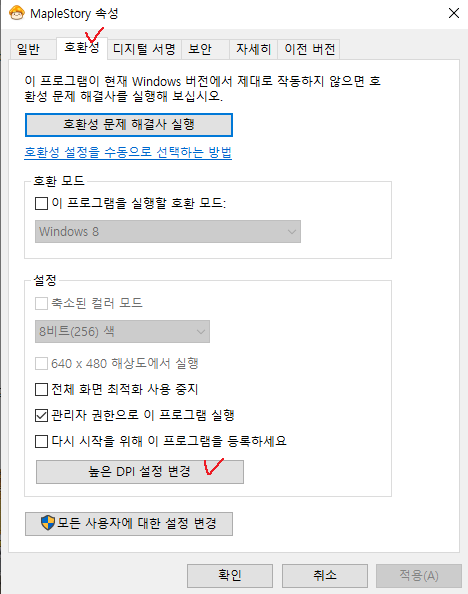This screenshot has height=594, width=468.
Task: Open the 자세히 tab
Action: click(x=254, y=49)
